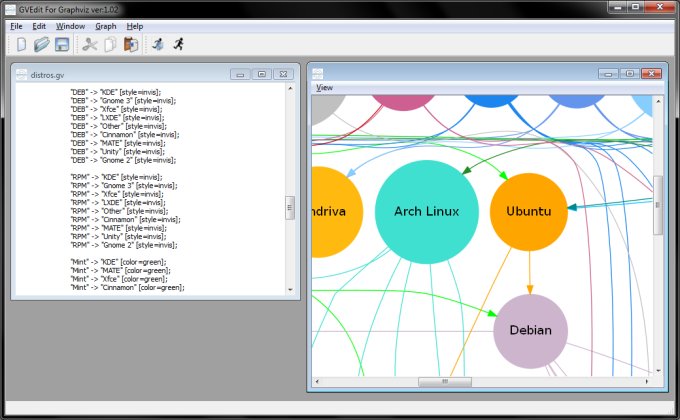
Task: Click graph view scroll down arrow
Action: tap(658, 371)
